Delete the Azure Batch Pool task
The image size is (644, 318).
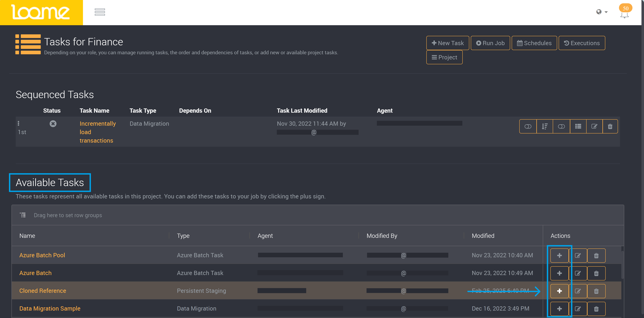click(596, 255)
